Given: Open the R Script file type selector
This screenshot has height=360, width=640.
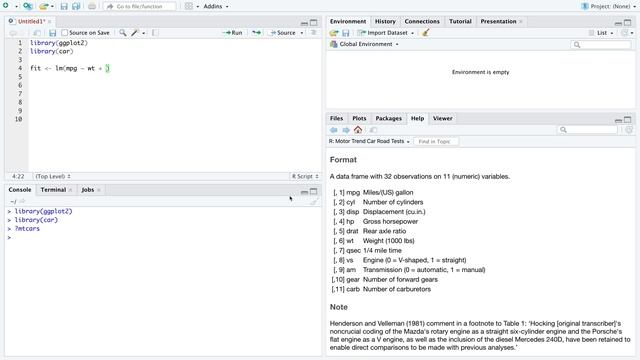Looking at the screenshot, I should (x=304, y=176).
